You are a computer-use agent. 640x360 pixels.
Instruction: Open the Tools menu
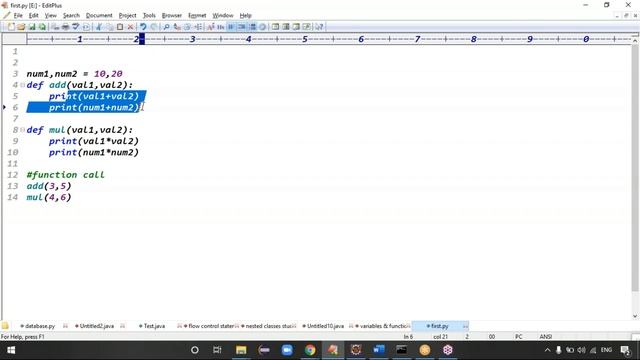point(149,16)
